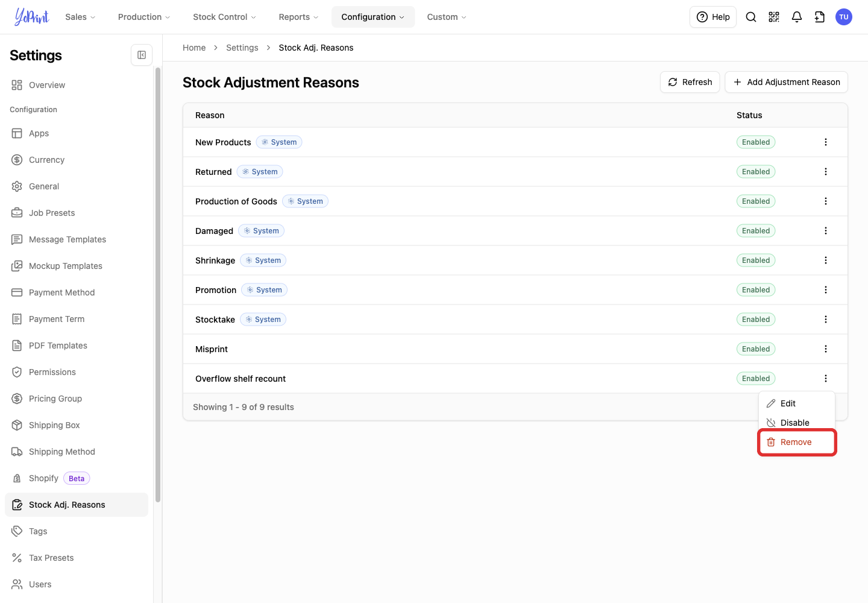Screen dimensions: 868x603
Task: Open Currency settings
Action: 77,160
